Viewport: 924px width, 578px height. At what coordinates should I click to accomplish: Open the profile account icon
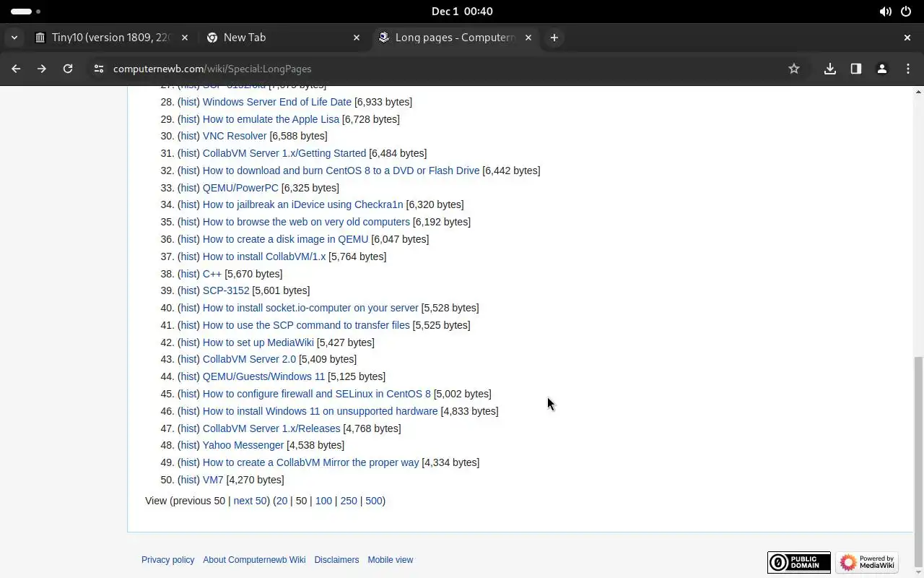click(x=881, y=69)
